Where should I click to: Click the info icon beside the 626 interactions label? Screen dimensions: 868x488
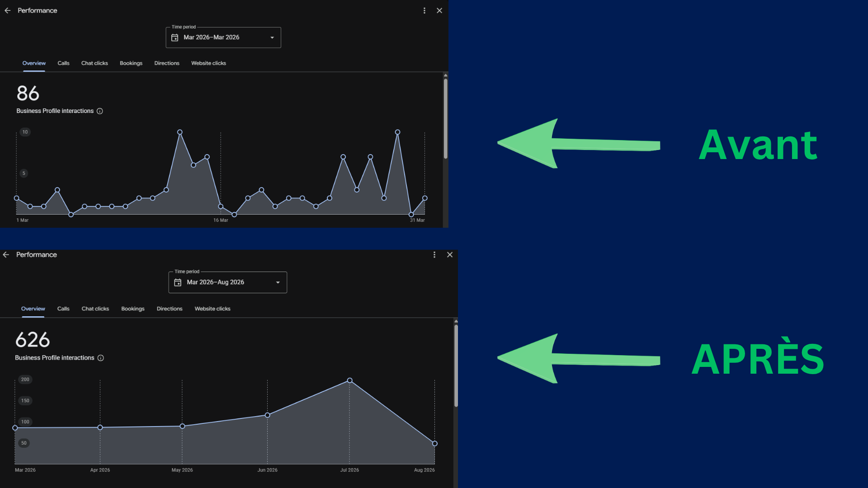coord(101,358)
